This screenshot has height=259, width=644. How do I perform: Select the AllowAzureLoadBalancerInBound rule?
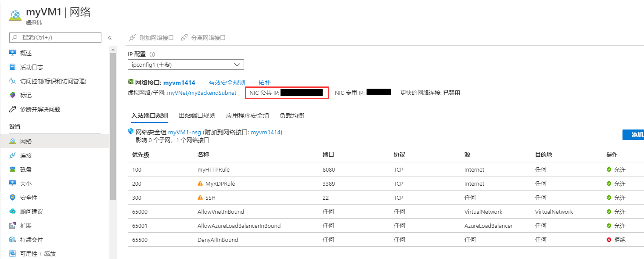(x=239, y=226)
